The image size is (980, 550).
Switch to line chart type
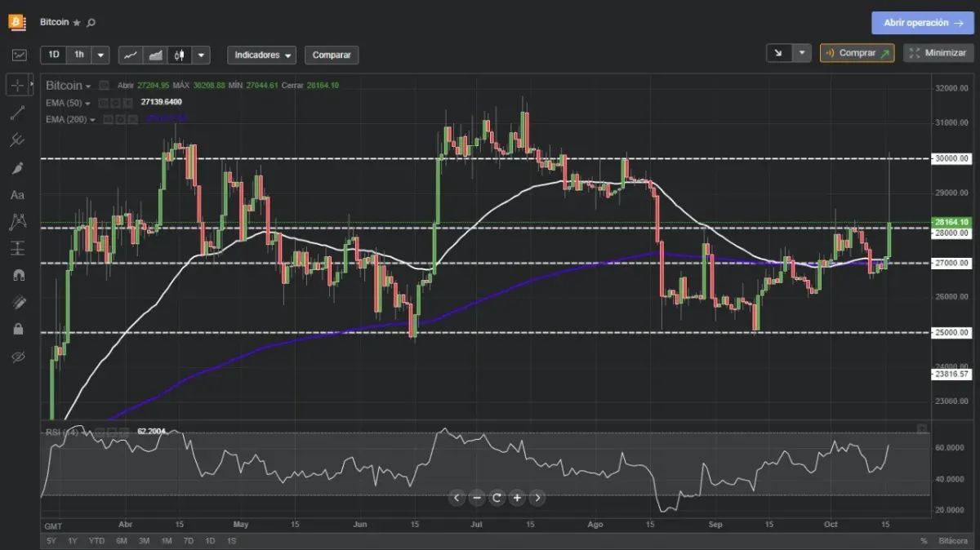131,55
